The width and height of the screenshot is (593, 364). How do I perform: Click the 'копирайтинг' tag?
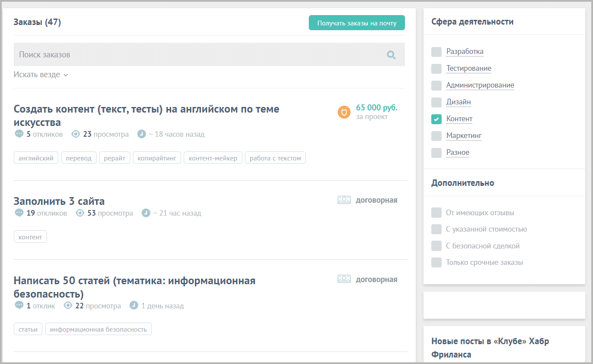(x=157, y=157)
